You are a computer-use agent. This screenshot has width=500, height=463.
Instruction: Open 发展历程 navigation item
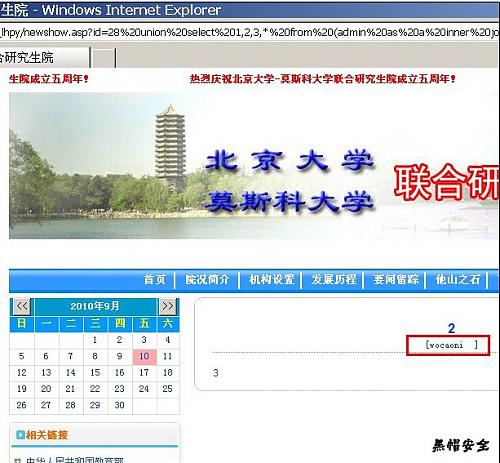[334, 279]
